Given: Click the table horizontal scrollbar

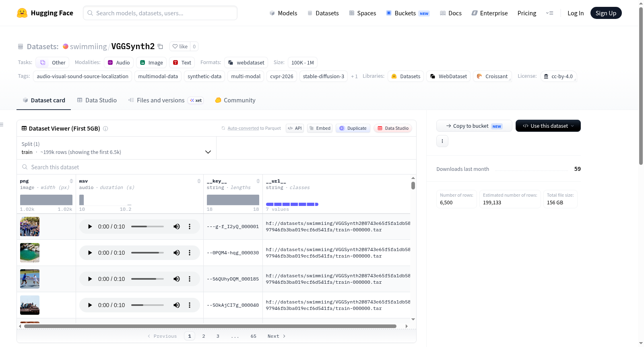Looking at the screenshot, I should (x=210, y=326).
